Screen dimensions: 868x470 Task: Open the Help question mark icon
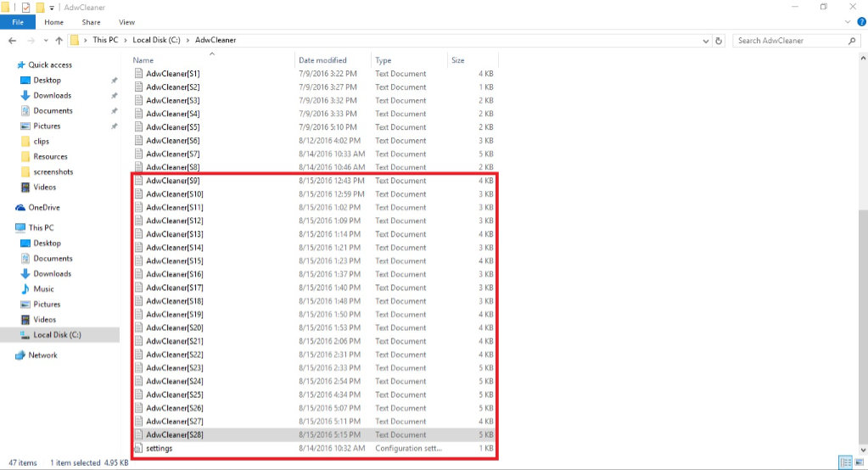tap(861, 22)
